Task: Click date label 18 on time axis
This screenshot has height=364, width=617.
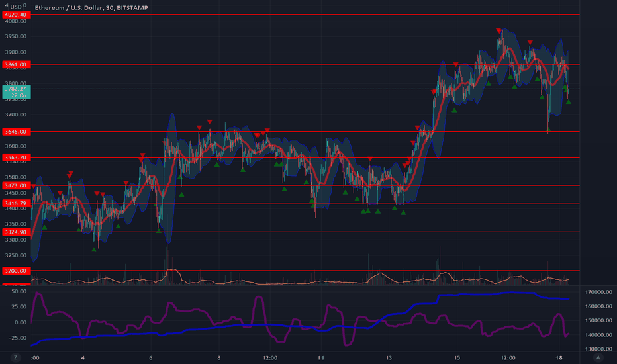Action: [559, 357]
